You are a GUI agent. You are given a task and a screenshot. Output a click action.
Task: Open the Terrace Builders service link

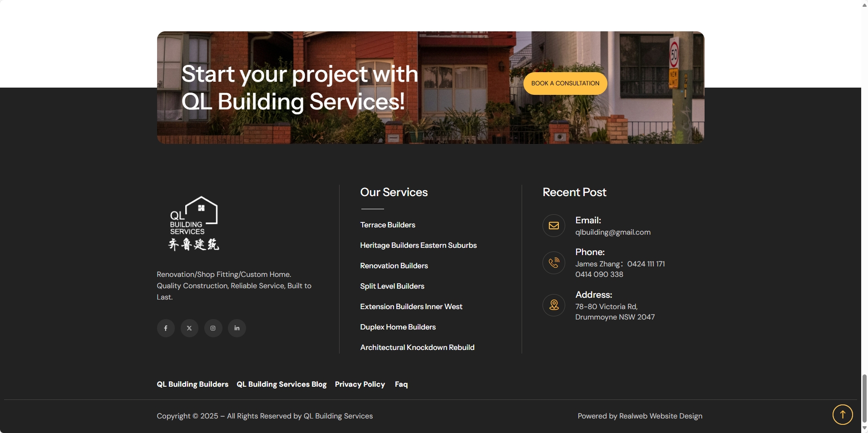pos(387,225)
